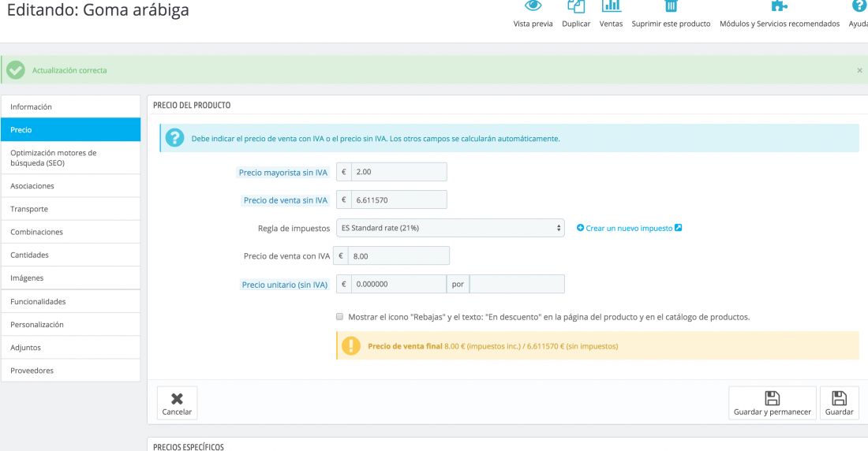Open the Combinaciones tab
Image resolution: width=868 pixels, height=451 pixels.
[x=71, y=232]
